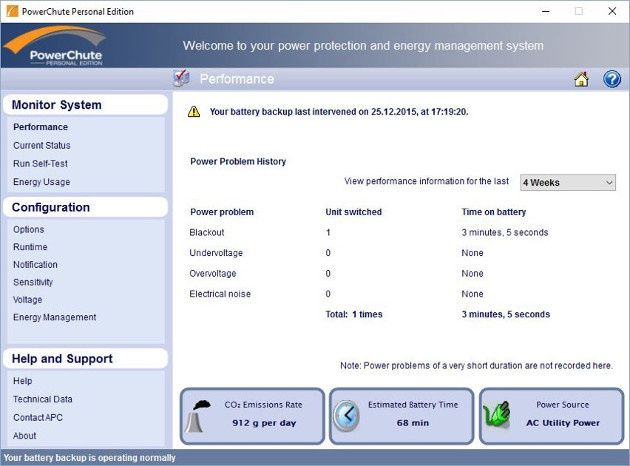
Task: Click the PowerChute logo
Action: 55,45
